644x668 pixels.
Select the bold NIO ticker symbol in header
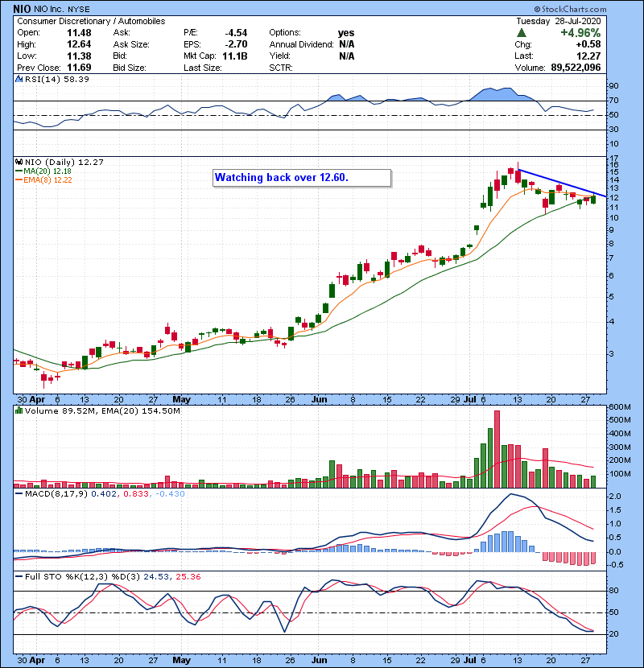(x=22, y=9)
